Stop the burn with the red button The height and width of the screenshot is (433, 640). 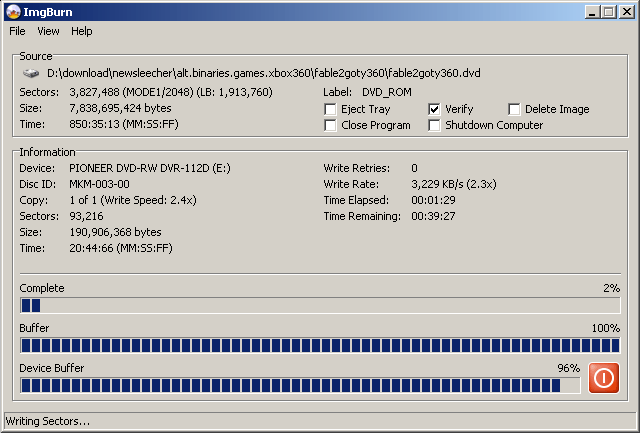604,378
